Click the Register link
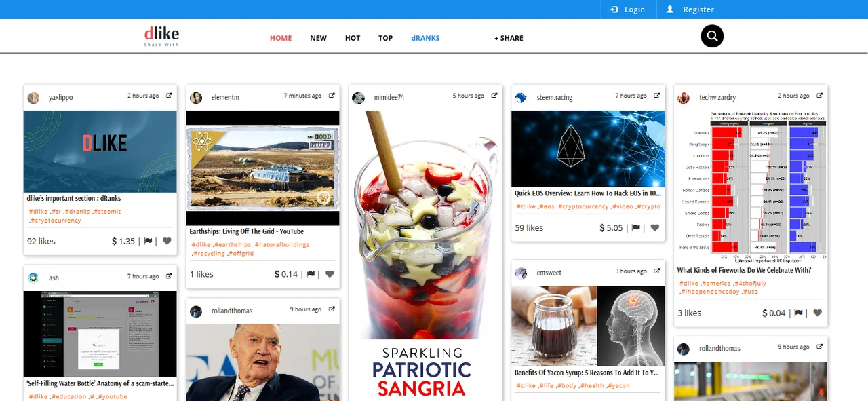Image resolution: width=868 pixels, height=401 pixels. point(690,9)
